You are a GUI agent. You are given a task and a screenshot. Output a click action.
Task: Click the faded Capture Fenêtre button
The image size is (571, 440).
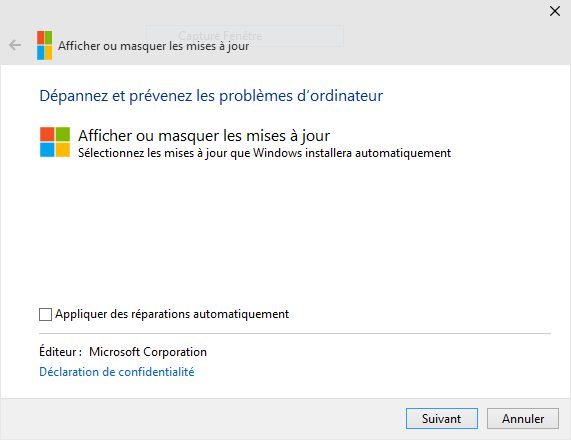click(x=244, y=36)
